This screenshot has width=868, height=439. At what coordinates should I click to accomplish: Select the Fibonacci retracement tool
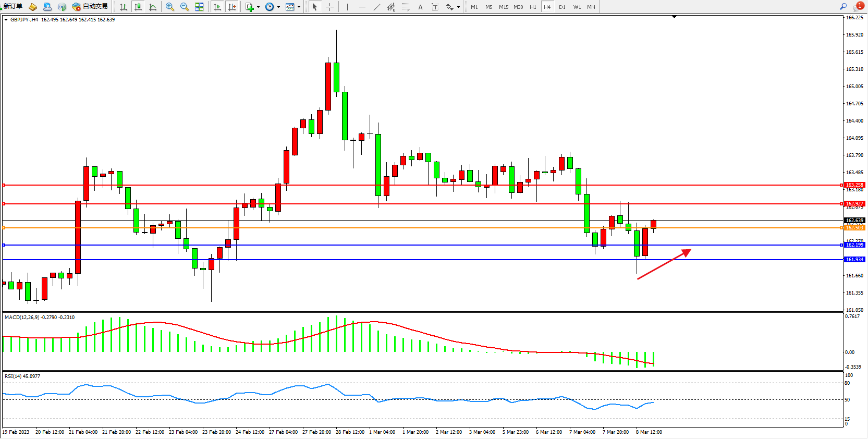click(x=406, y=7)
